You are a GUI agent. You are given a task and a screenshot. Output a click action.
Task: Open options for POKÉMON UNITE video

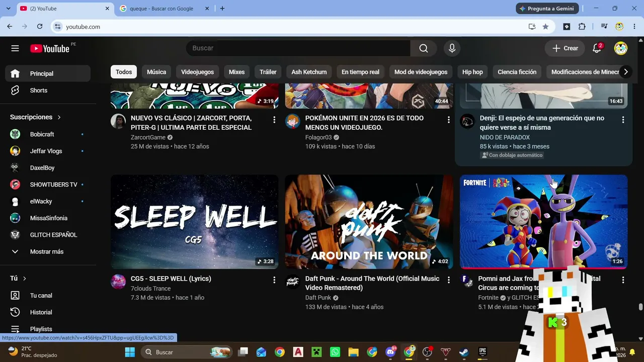449,120
